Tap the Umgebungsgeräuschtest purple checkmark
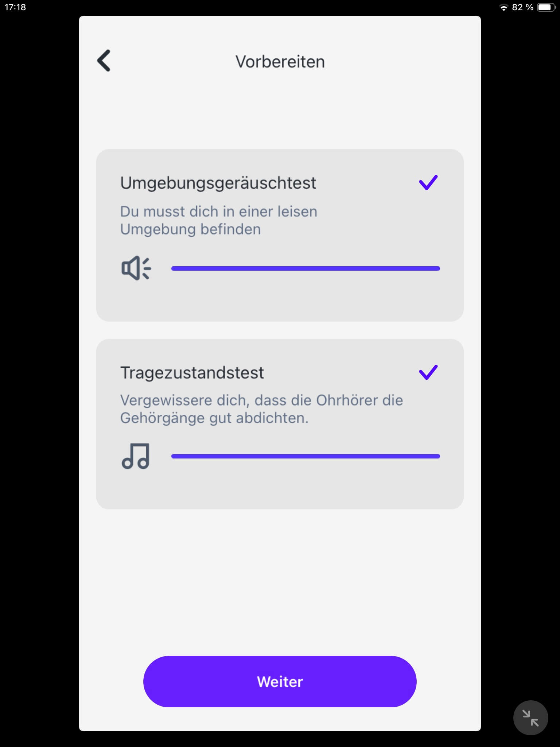The height and width of the screenshot is (747, 560). 428,182
